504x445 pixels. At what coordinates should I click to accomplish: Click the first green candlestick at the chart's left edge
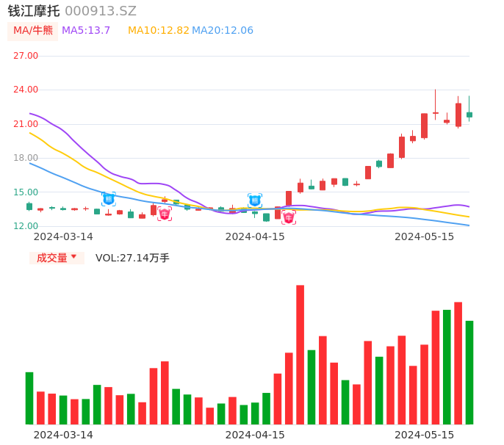point(29,206)
